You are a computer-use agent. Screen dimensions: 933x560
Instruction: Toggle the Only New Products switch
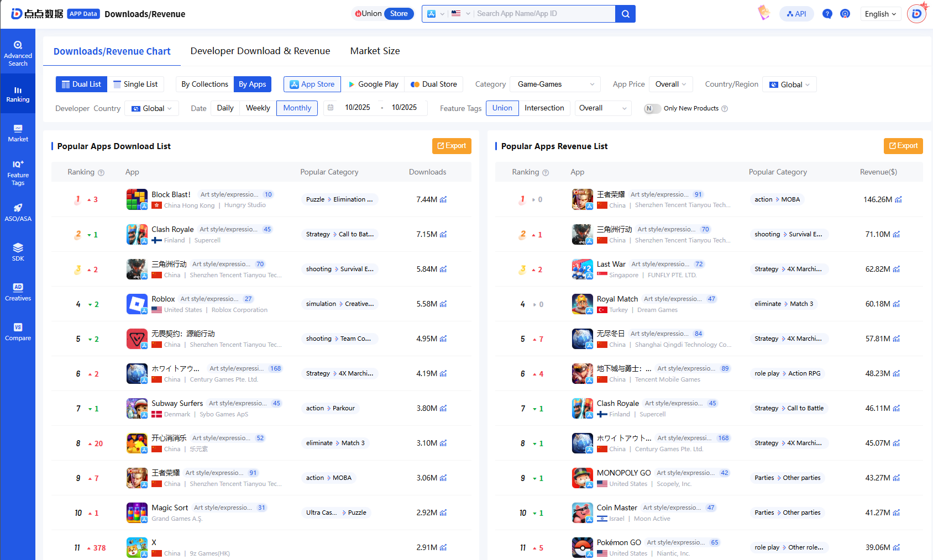652,109
